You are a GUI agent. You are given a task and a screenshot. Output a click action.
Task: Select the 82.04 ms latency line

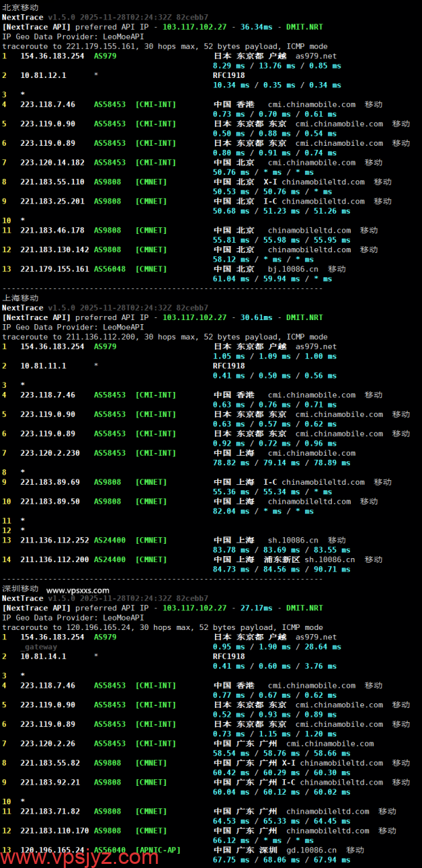(x=263, y=511)
